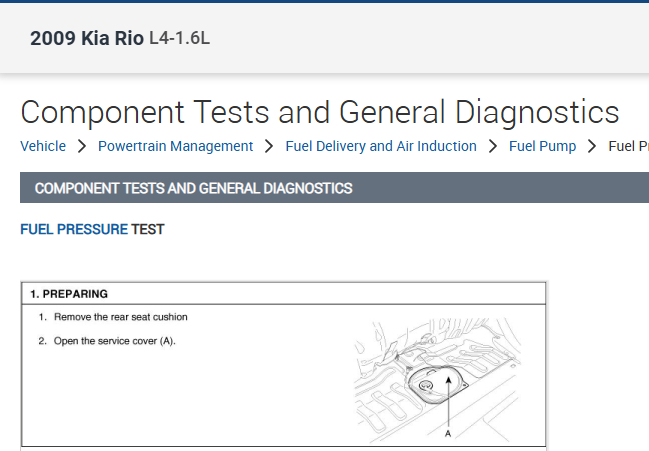Open the Powertrain Management breadcrumb
This screenshot has width=649, height=451.
coord(175,146)
